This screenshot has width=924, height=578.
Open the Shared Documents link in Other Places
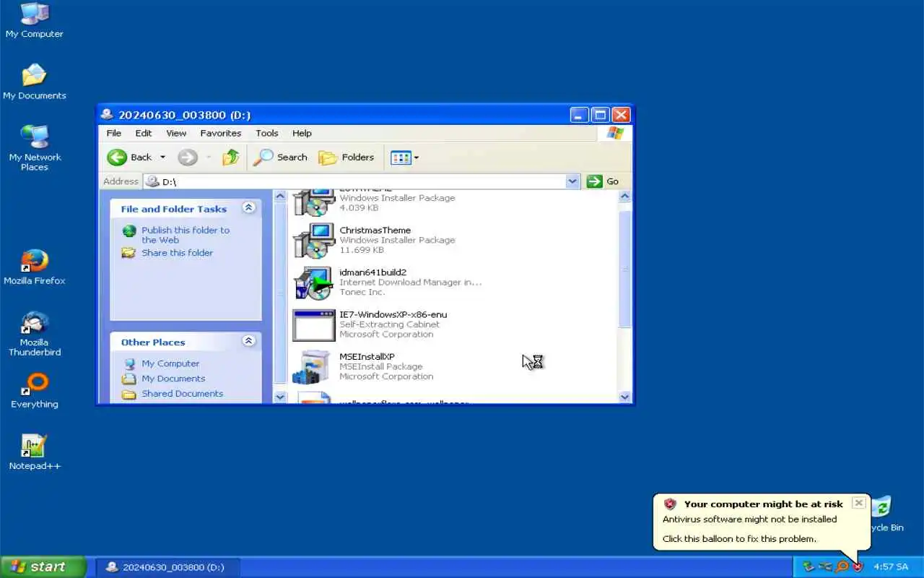coord(183,394)
